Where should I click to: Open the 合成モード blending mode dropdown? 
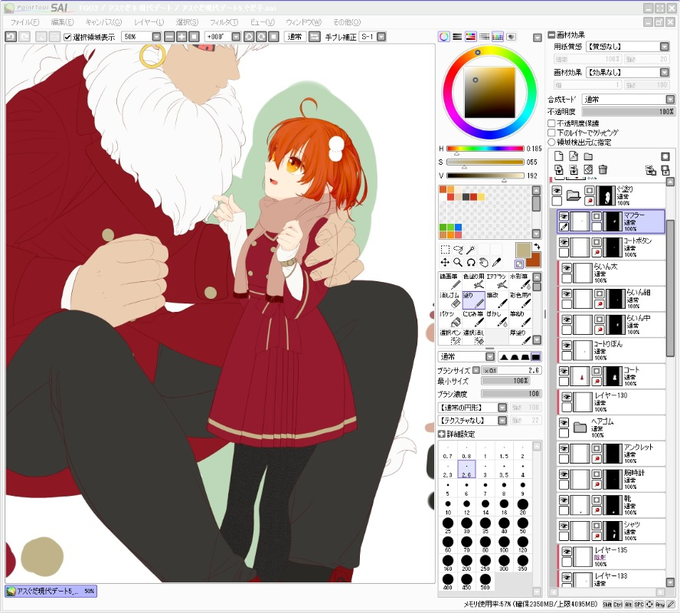pos(628,99)
